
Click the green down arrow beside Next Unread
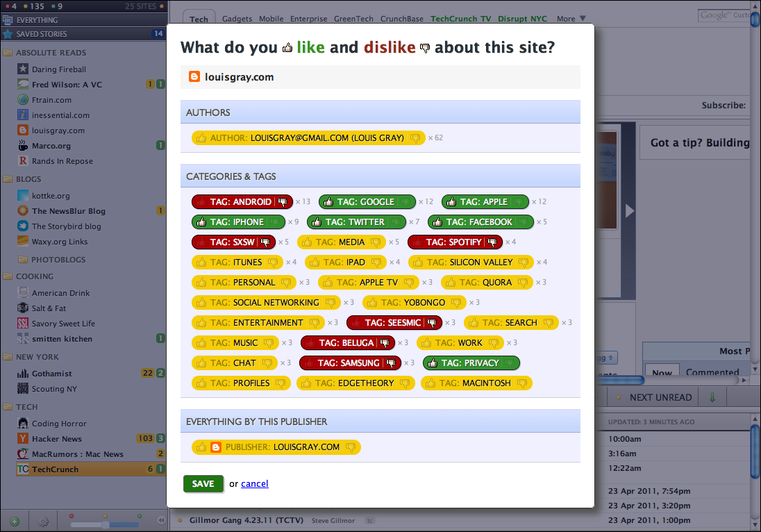click(x=712, y=397)
